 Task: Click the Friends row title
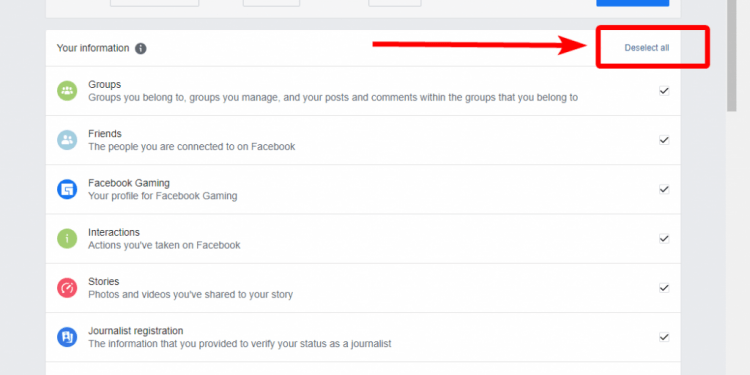point(105,133)
